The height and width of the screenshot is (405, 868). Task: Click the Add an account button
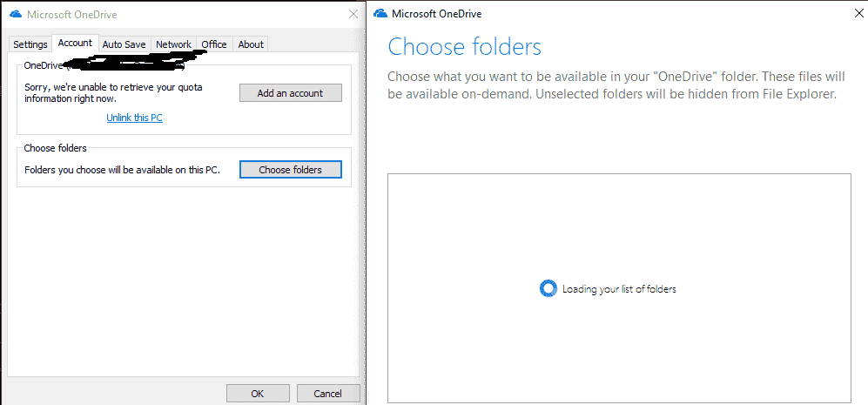(x=291, y=93)
